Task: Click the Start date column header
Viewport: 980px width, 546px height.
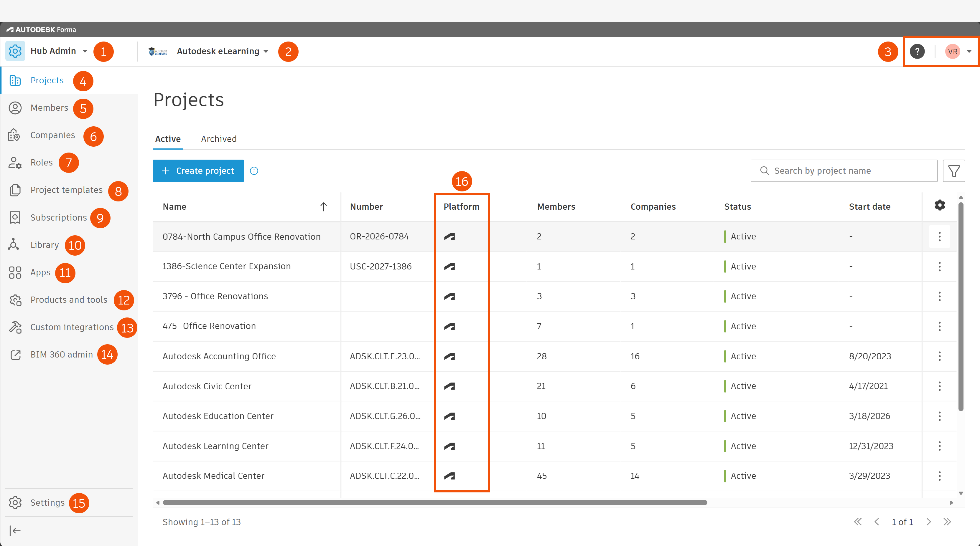Action: pyautogui.click(x=869, y=206)
